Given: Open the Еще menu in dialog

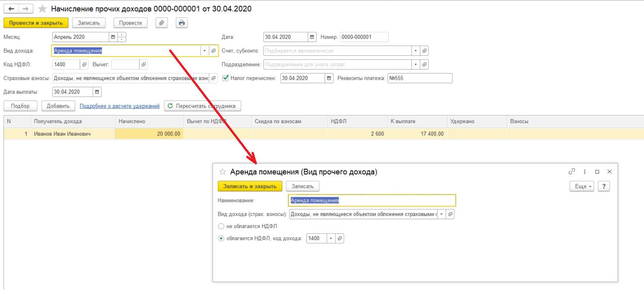Looking at the screenshot, I should click(583, 186).
